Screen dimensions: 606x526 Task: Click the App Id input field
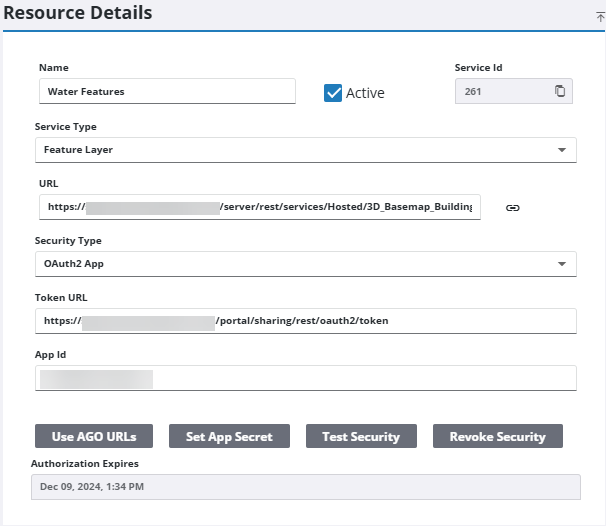306,378
